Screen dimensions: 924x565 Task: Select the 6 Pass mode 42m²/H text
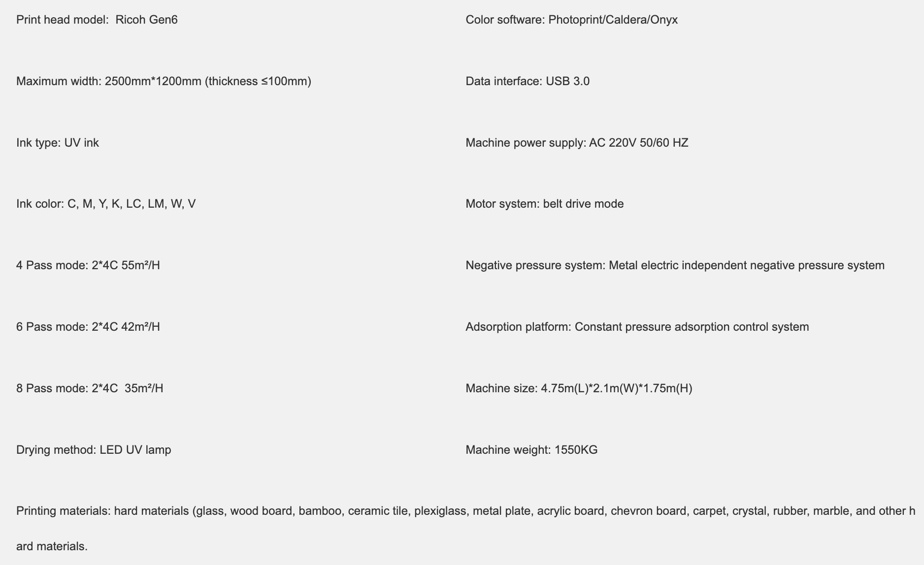click(88, 327)
